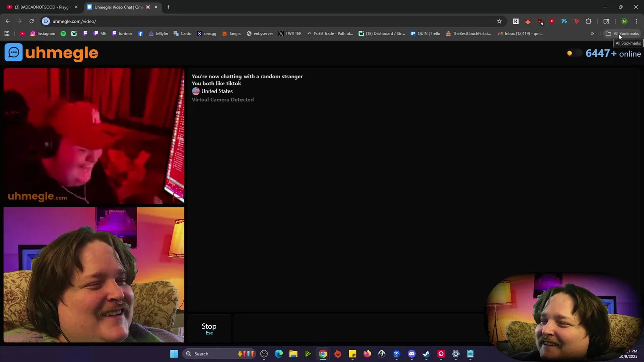Open the Canto bookmark
Viewport: 644px width, 362px height.
pyautogui.click(x=182, y=34)
